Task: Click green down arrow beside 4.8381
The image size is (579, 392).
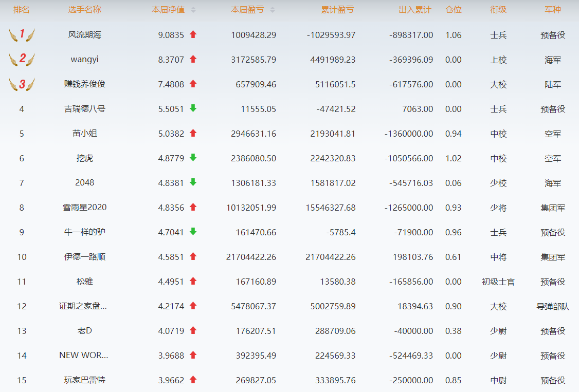Action: tap(193, 182)
